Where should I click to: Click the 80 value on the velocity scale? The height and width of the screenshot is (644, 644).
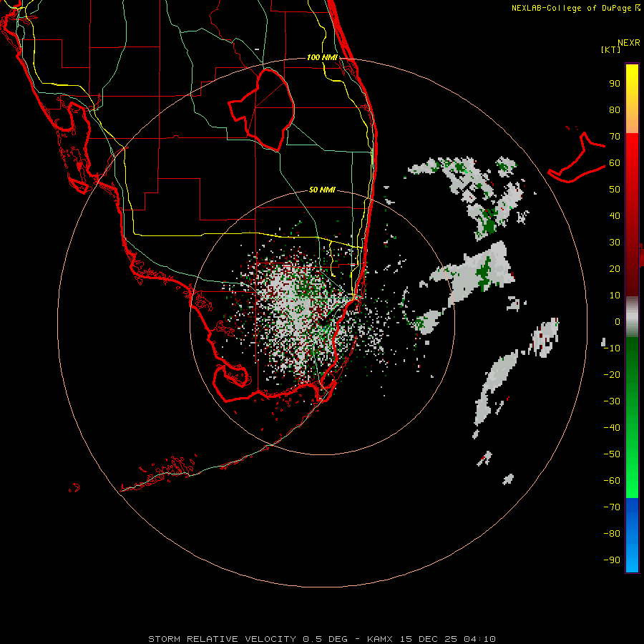click(615, 110)
